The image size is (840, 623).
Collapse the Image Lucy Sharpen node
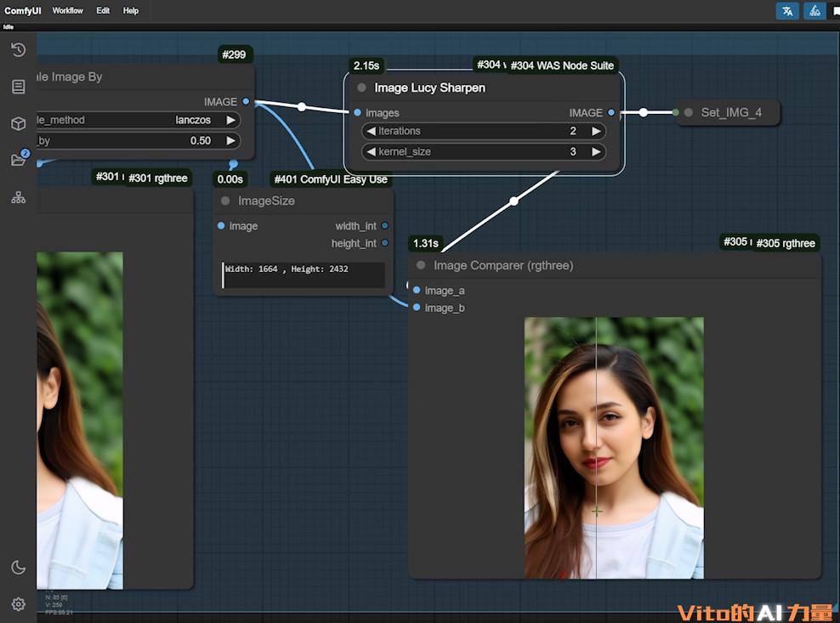[x=361, y=88]
